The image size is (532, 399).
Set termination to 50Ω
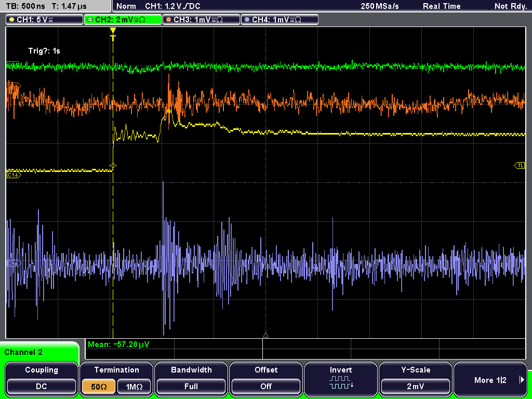99,387
